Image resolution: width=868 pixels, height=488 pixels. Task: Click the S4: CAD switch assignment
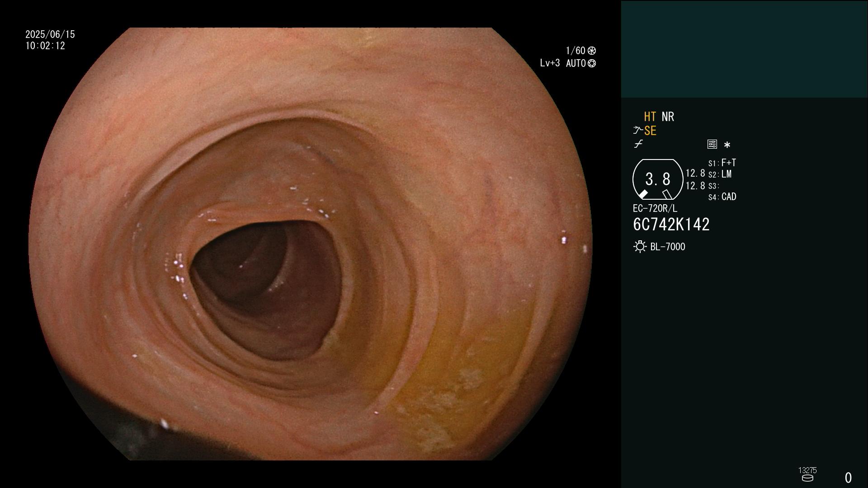pos(722,197)
